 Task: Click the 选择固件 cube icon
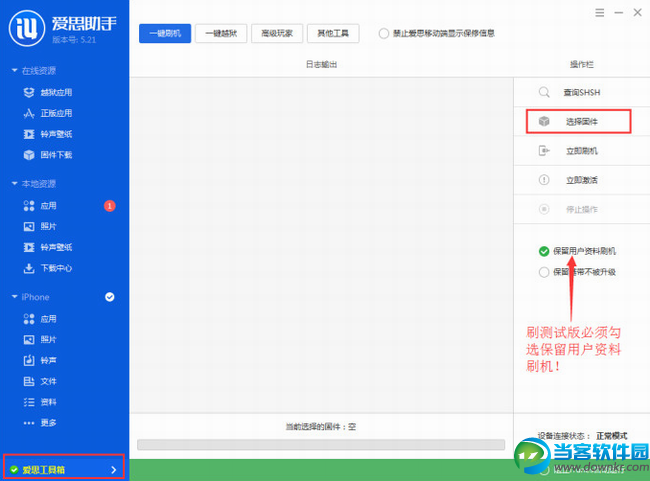[544, 121]
